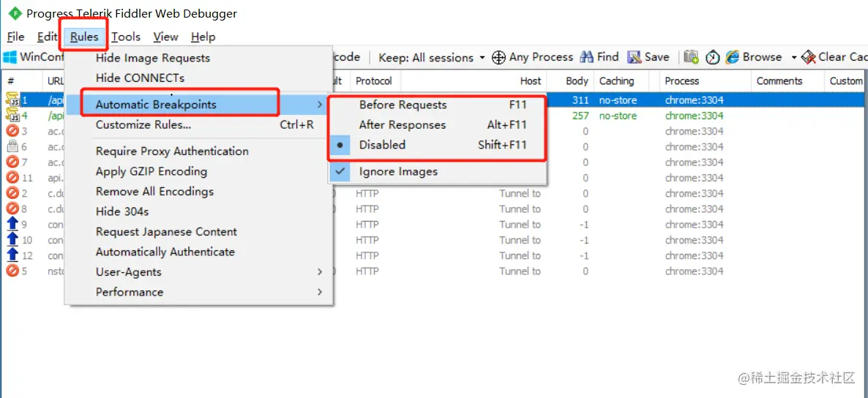Open the Browse dropdown arrow
868x398 pixels.
coord(793,58)
